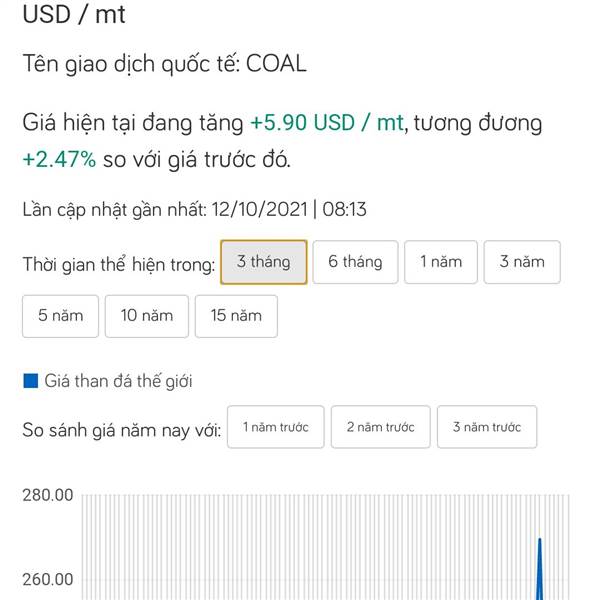Click the +2.47% percentage change
This screenshot has width=600, height=600.
(59, 159)
